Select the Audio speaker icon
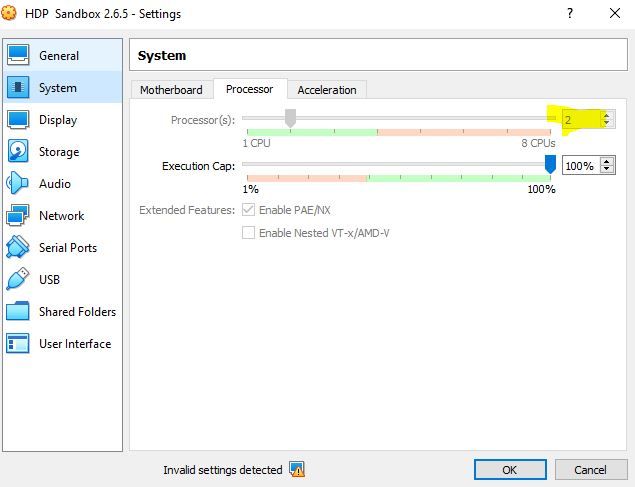Screen dimensions: 635x487 tap(18, 184)
